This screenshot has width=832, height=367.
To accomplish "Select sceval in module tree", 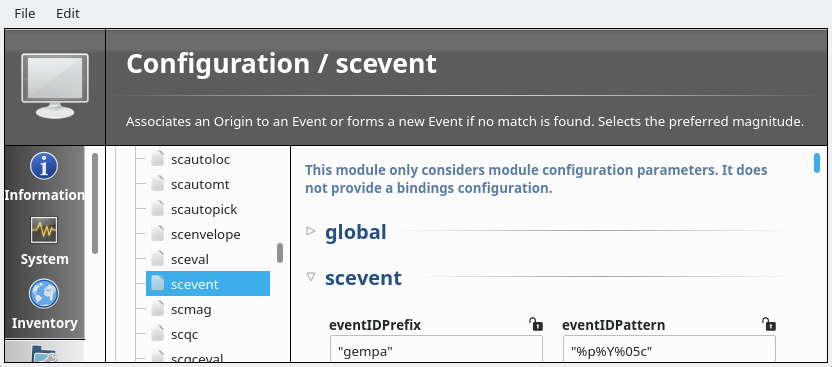I will pyautogui.click(x=190, y=259).
